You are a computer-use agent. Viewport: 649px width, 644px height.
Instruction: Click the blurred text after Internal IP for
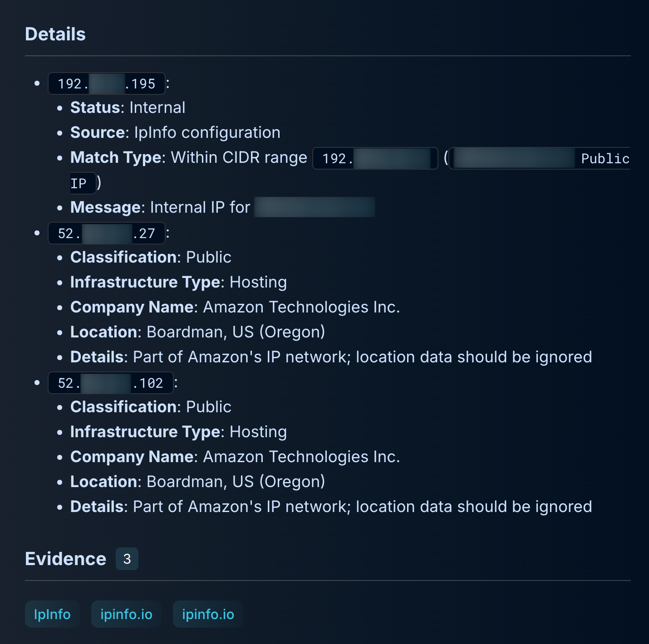pos(315,207)
